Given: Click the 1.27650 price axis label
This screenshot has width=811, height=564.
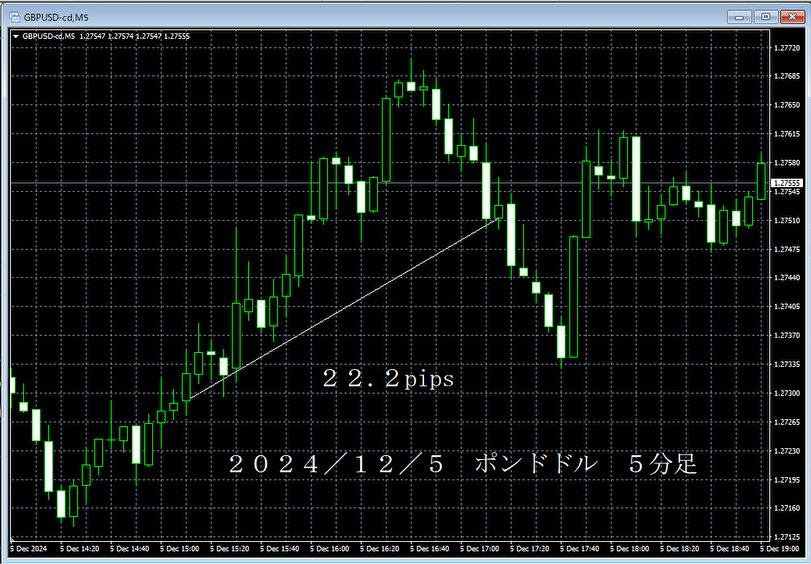Looking at the screenshot, I should [786, 105].
